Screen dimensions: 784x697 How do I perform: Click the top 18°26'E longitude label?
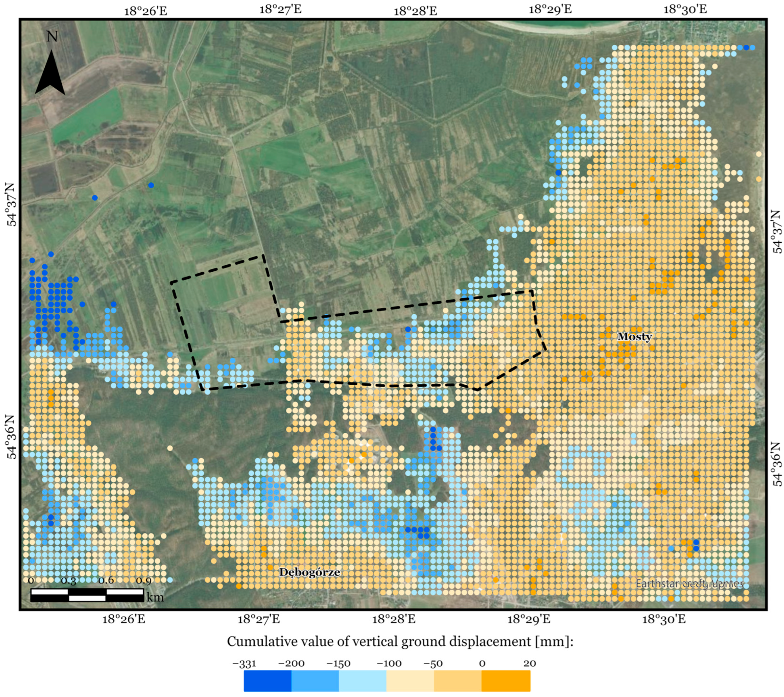[146, 11]
